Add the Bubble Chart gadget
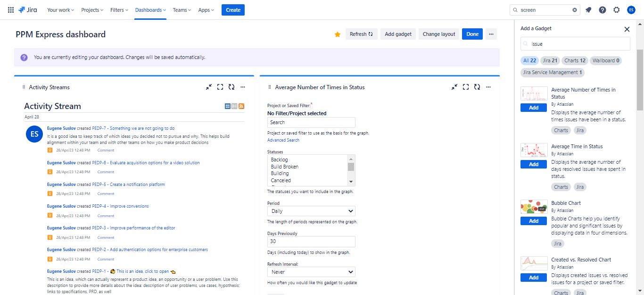 click(x=534, y=221)
